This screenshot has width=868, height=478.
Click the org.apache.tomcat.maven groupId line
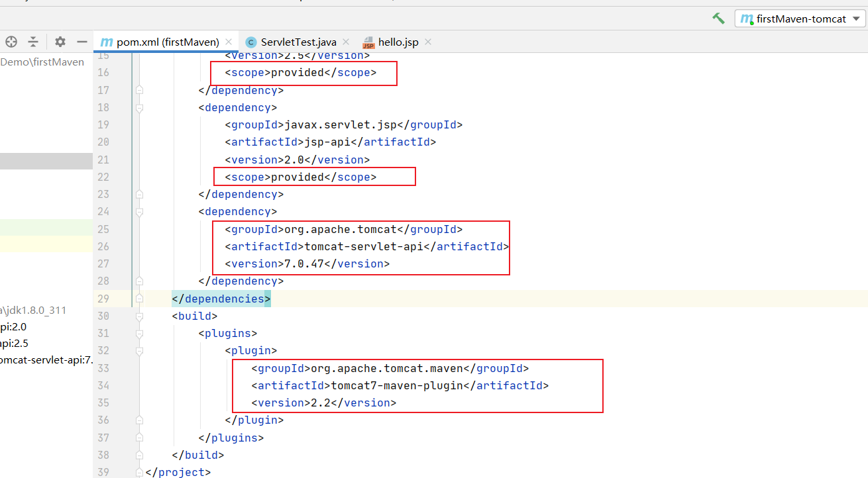(x=390, y=368)
